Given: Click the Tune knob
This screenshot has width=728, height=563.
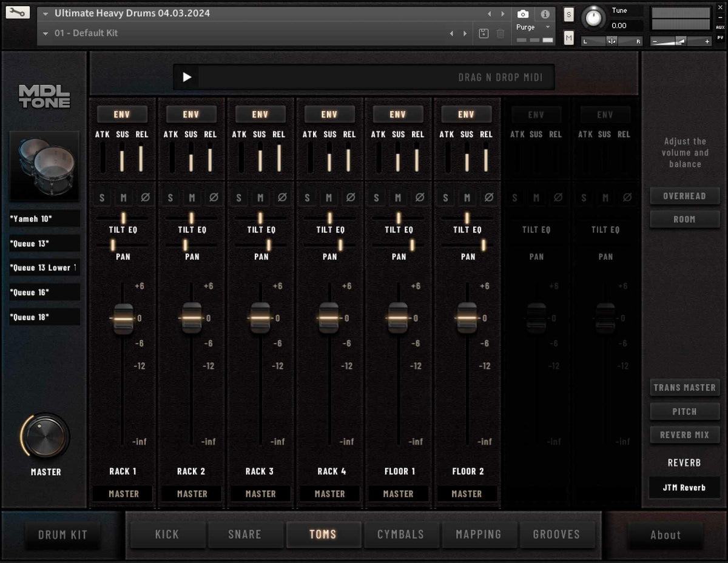Looking at the screenshot, I should [x=593, y=18].
